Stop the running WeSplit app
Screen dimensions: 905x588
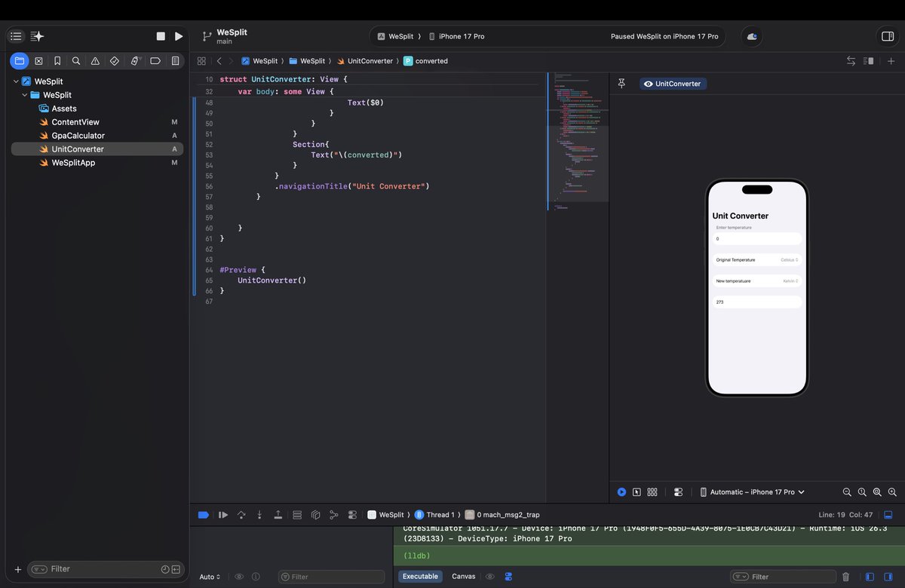click(161, 36)
